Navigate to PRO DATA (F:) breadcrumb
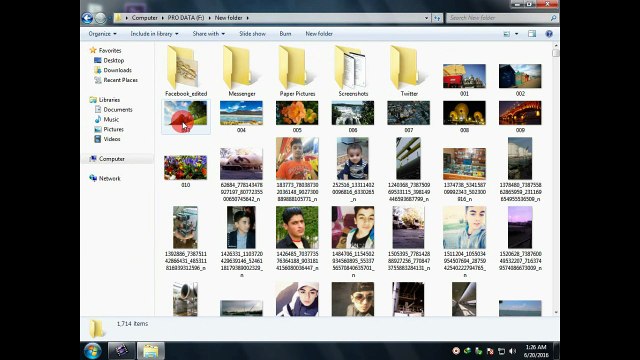Screen dimensions: 640x360 (x=186, y=18)
